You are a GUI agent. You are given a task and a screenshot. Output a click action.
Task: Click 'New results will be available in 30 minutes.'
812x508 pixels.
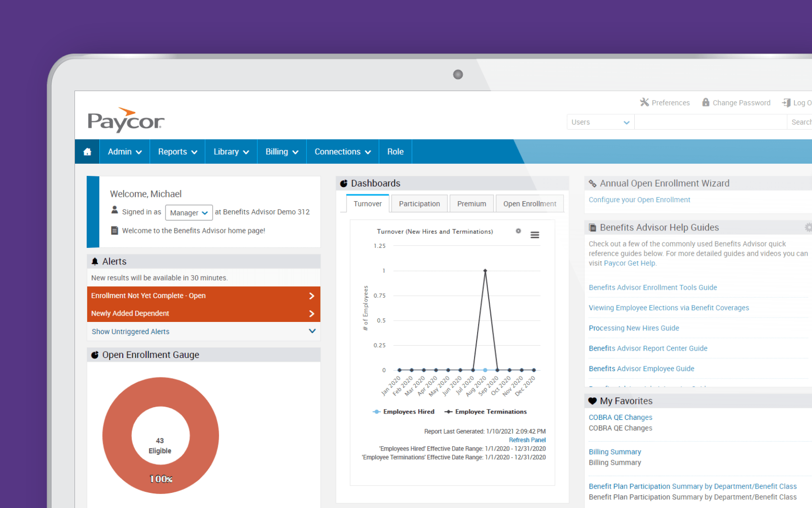pyautogui.click(x=159, y=278)
